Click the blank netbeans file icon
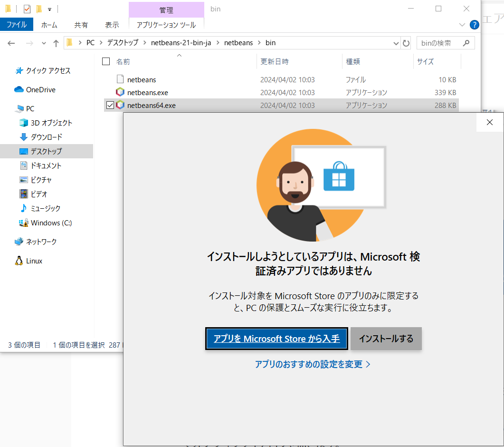 coord(120,79)
